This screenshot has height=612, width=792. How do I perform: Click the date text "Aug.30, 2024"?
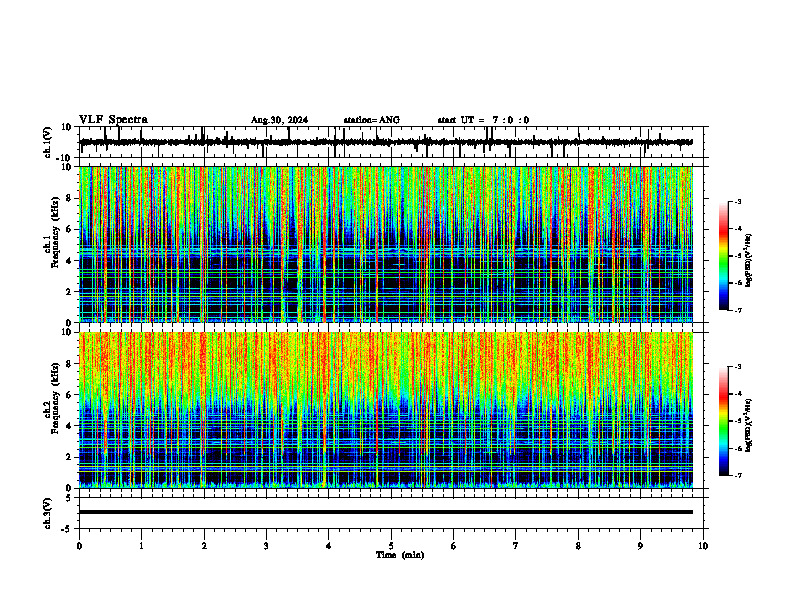coord(279,120)
